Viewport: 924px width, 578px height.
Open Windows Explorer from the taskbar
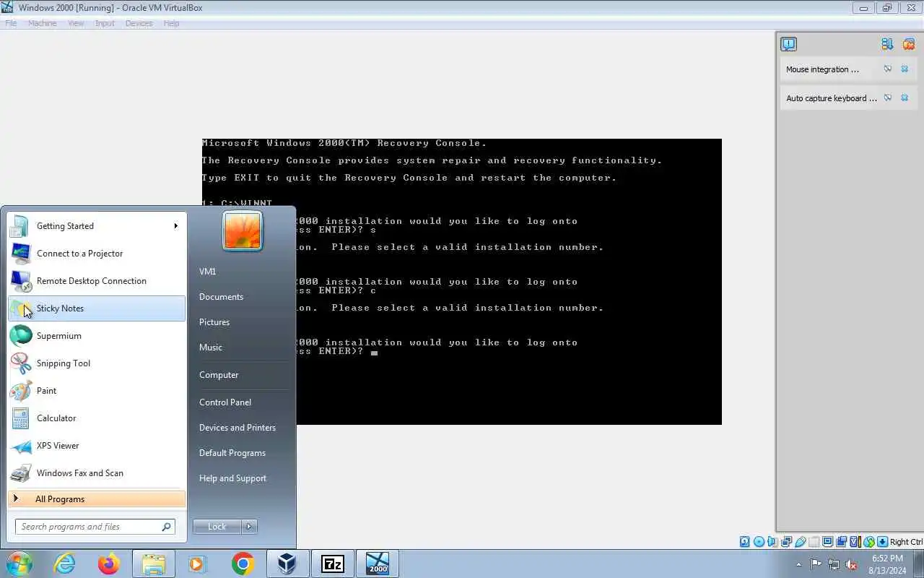[154, 564]
